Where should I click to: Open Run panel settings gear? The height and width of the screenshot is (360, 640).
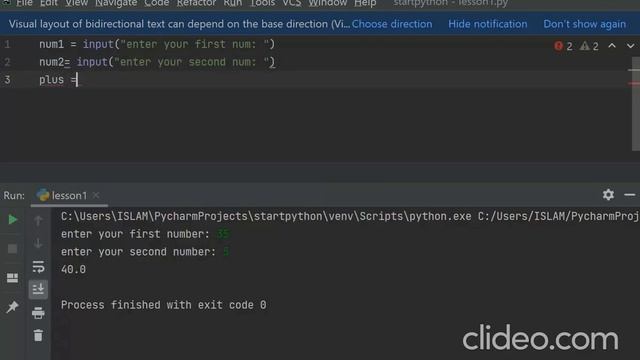[x=608, y=195]
